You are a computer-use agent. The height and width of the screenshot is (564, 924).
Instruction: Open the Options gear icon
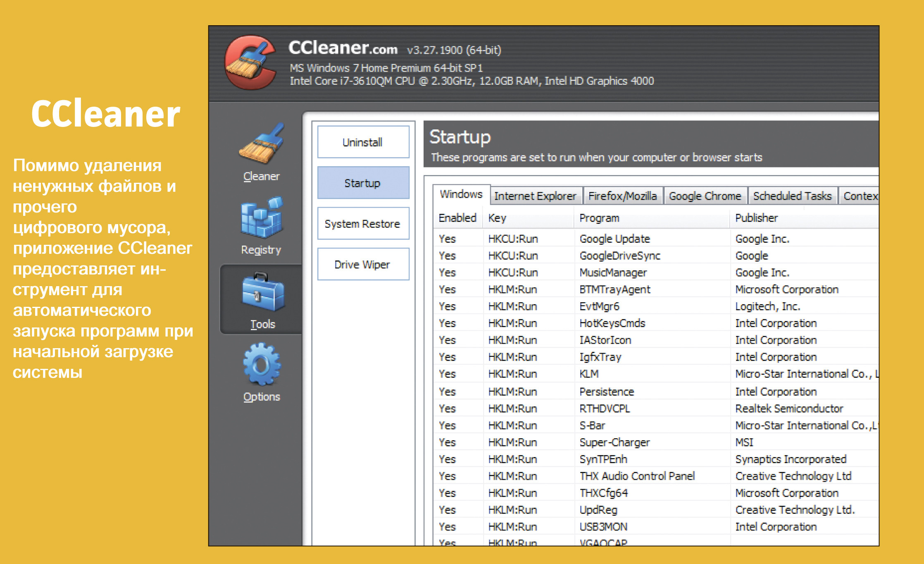[x=262, y=366]
